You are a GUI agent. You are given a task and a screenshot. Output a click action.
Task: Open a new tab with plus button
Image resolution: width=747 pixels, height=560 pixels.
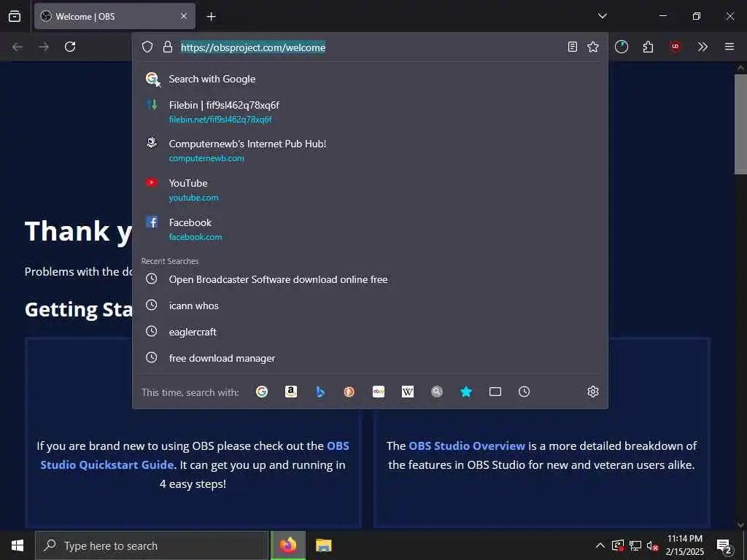[211, 17]
